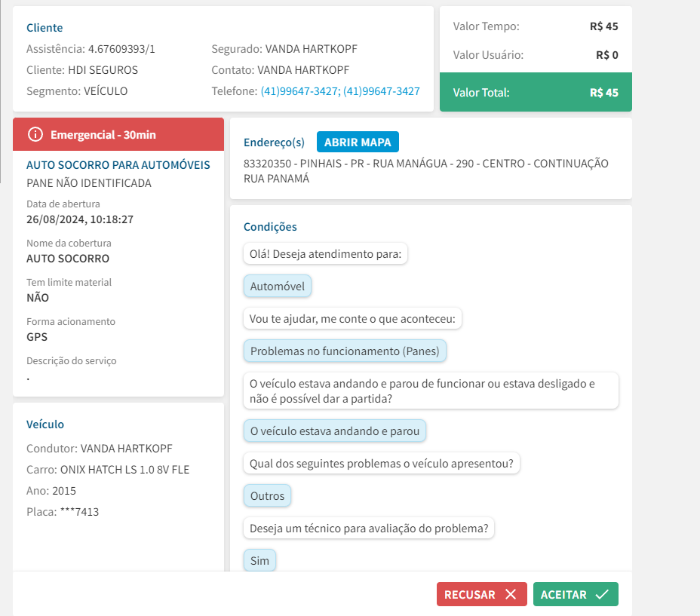The width and height of the screenshot is (700, 616).
Task: Click the Carro ONIX HATCH LS 1.0 8V FLE line
Action: pos(108,470)
